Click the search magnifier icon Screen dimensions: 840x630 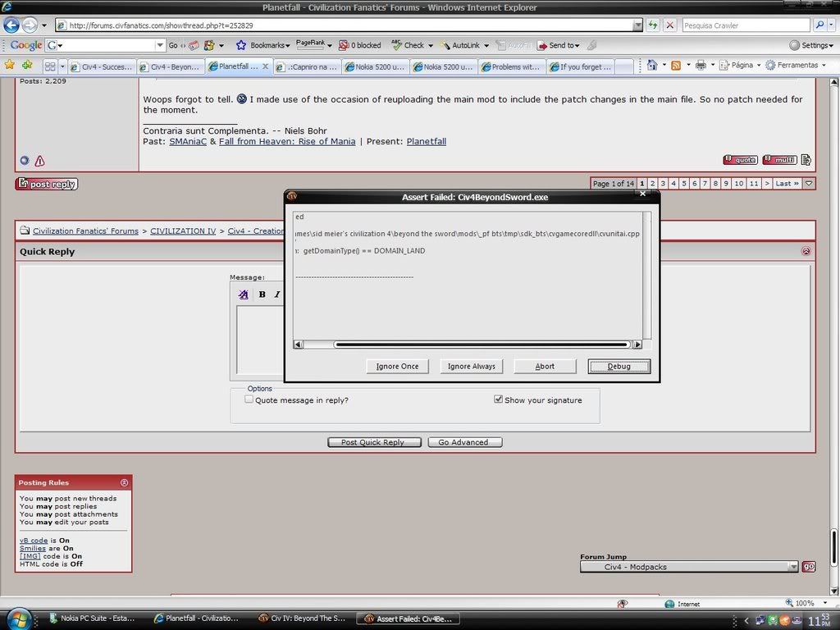coord(819,25)
